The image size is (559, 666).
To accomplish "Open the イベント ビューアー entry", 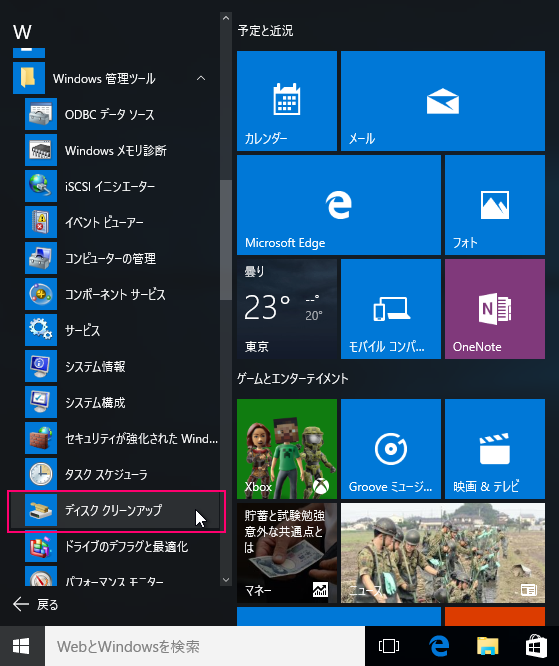I will pos(114,222).
